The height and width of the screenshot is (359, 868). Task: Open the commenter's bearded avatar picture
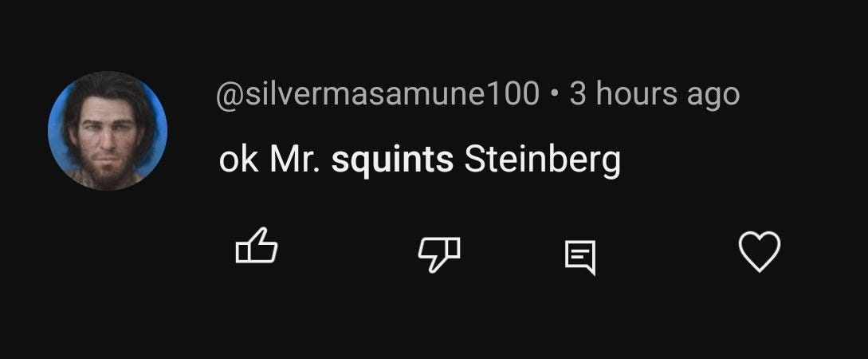[108, 131]
